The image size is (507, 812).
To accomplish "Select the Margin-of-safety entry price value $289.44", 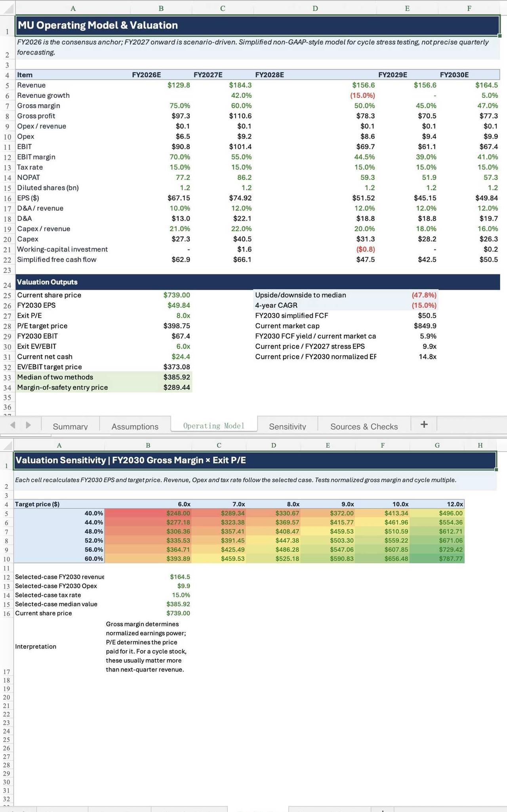I will [177, 387].
